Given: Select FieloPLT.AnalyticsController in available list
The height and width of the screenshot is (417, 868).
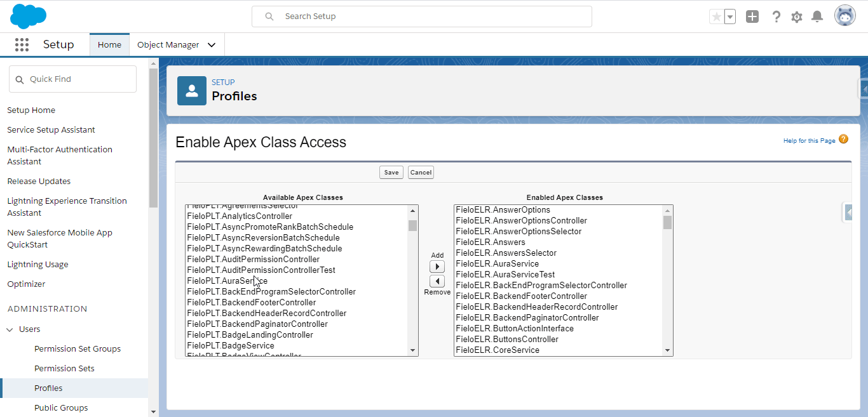Looking at the screenshot, I should 240,216.
